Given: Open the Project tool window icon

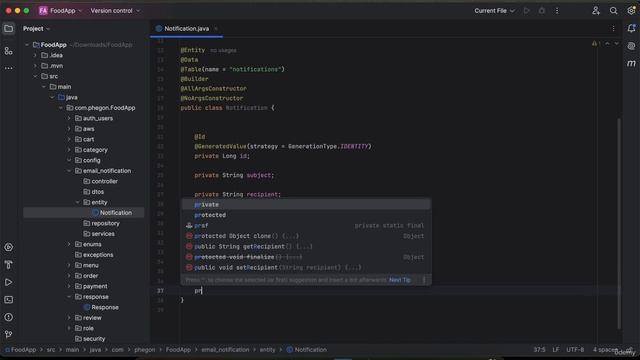Looking at the screenshot, I should 9,29.
